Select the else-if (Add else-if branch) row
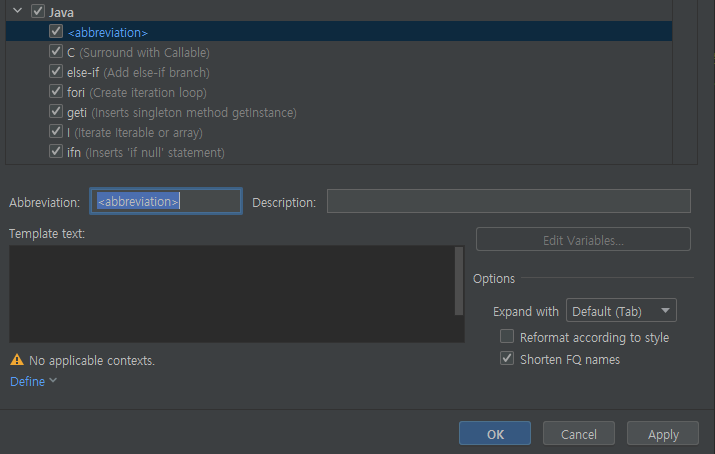Screen dimensions: 715x454 click(x=339, y=72)
